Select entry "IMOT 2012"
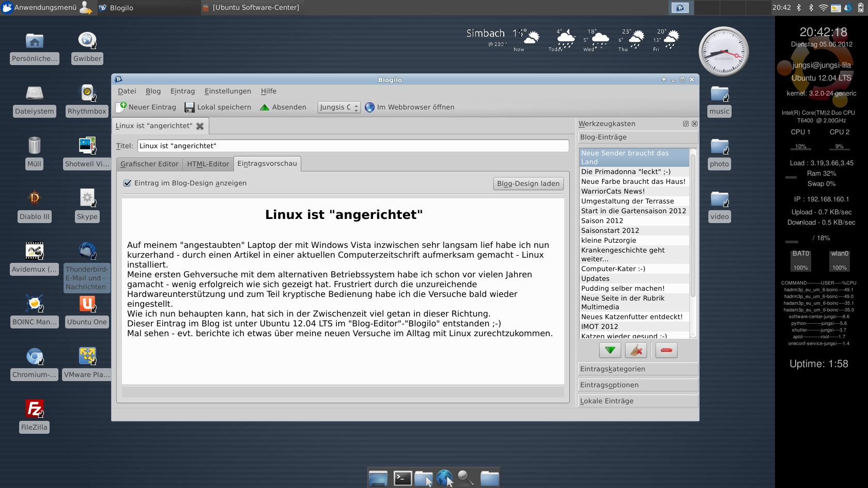Image resolution: width=868 pixels, height=488 pixels. (x=634, y=327)
